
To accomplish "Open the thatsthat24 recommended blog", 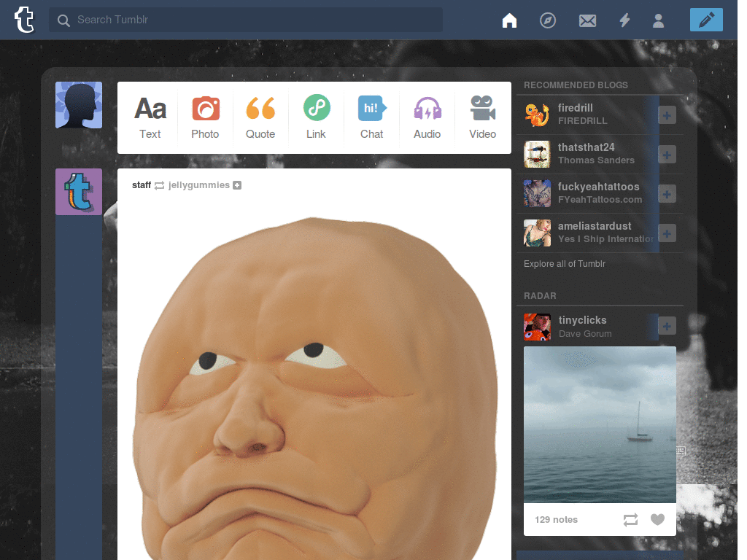I will point(587,147).
